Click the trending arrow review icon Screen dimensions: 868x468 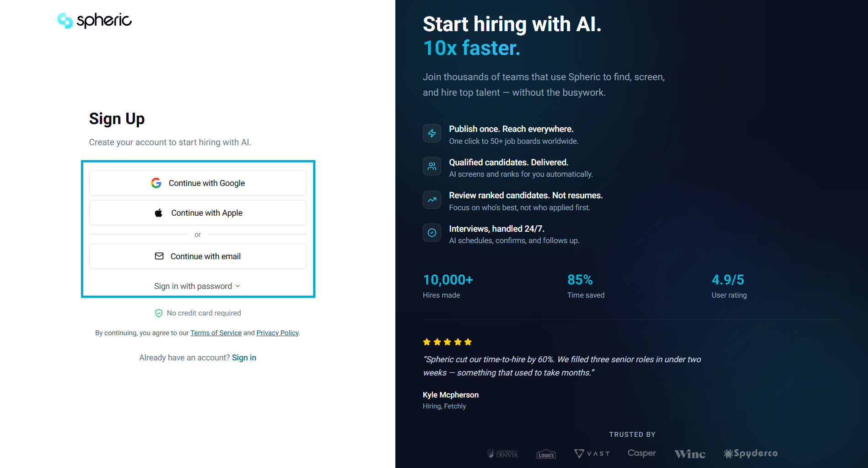pyautogui.click(x=431, y=200)
